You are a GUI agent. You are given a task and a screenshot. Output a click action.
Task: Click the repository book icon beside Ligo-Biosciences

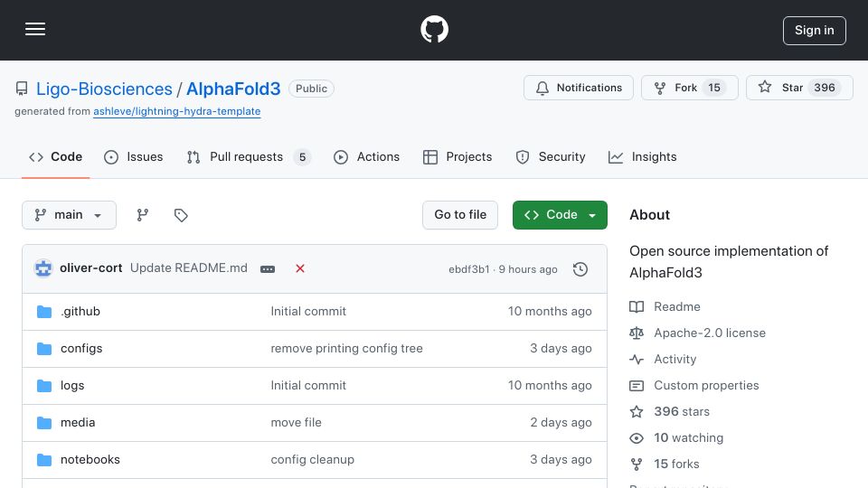click(22, 89)
